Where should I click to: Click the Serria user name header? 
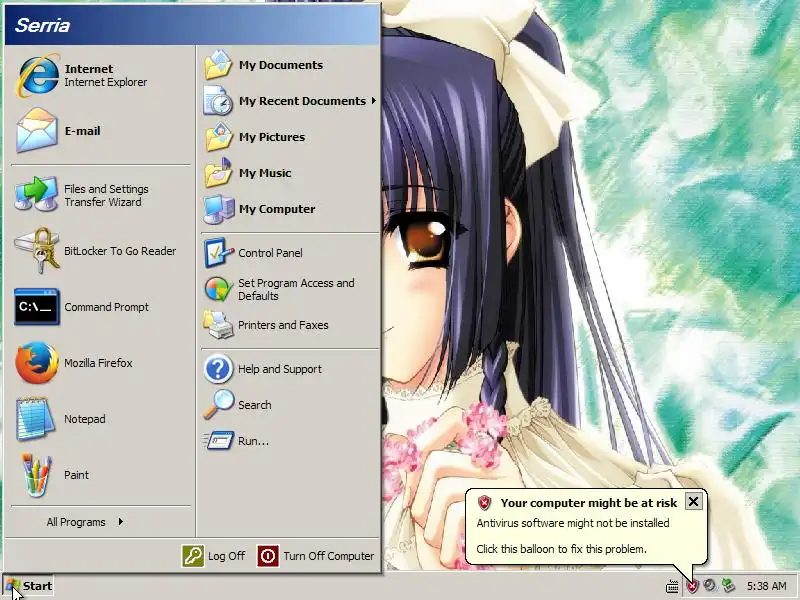[42, 25]
